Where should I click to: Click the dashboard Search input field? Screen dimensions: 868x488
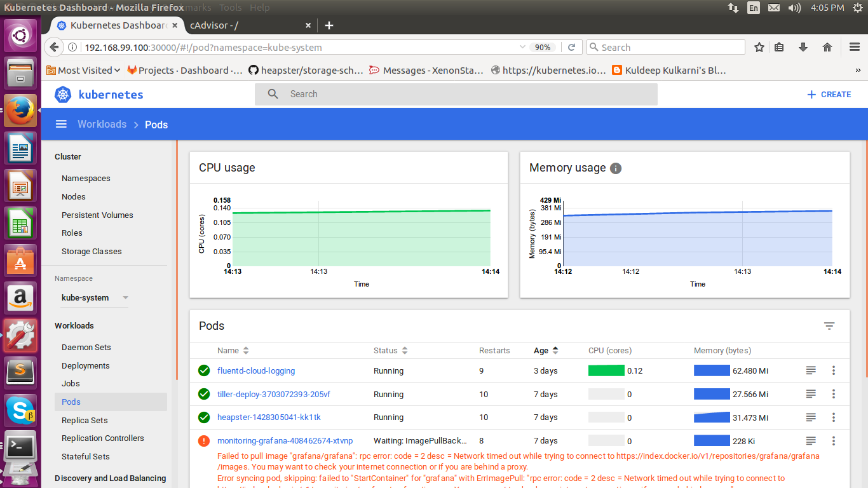click(x=456, y=94)
